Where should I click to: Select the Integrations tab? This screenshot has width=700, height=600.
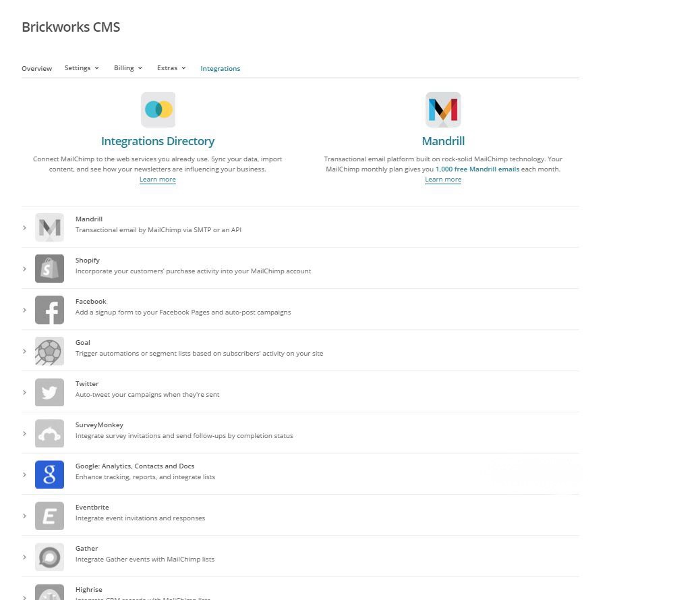220,68
